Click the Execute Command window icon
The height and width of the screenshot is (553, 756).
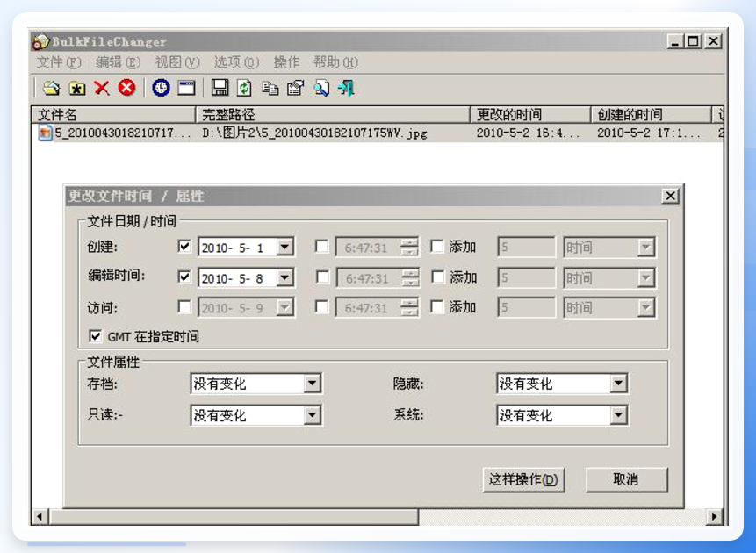tap(187, 89)
